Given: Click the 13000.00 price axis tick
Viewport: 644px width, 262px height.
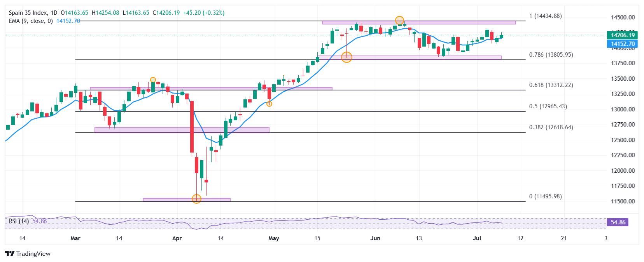Looking at the screenshot, I should pyautogui.click(x=623, y=109).
